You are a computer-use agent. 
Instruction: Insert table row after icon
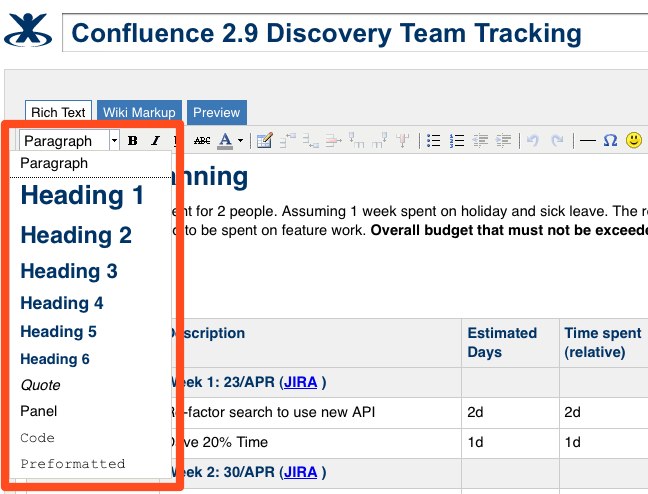[x=310, y=141]
